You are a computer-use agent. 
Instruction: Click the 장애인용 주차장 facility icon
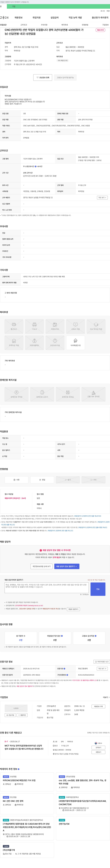[x=16, y=394]
